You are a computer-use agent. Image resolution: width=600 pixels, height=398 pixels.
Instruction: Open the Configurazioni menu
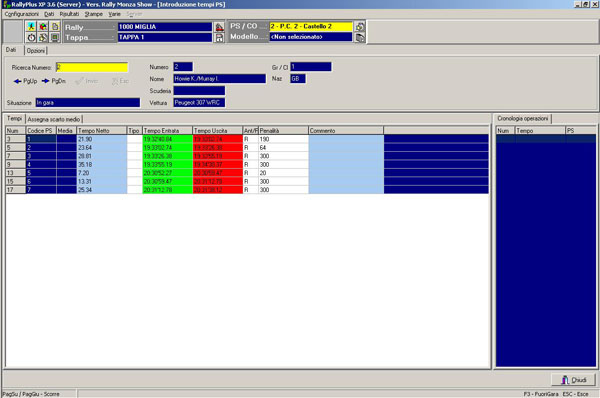click(x=21, y=14)
